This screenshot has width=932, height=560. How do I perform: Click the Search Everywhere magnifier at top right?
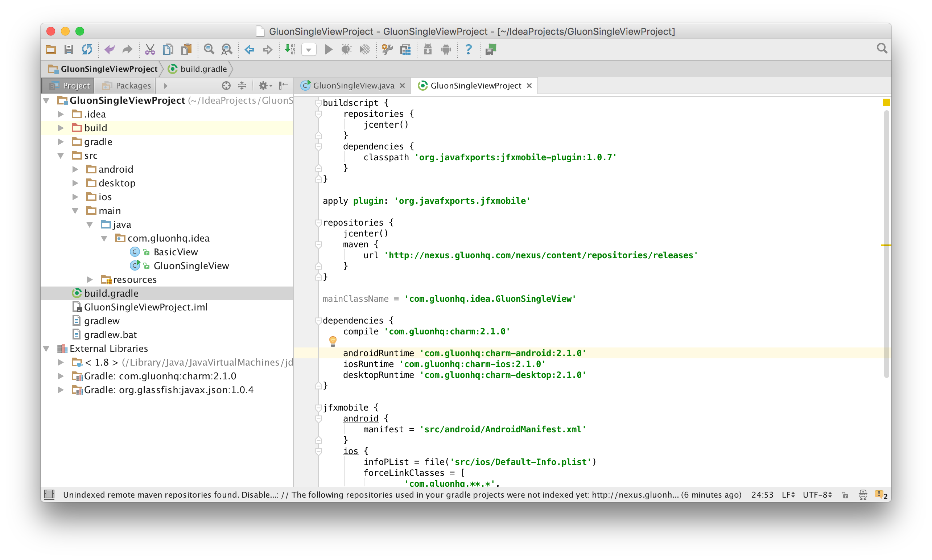pos(882,49)
